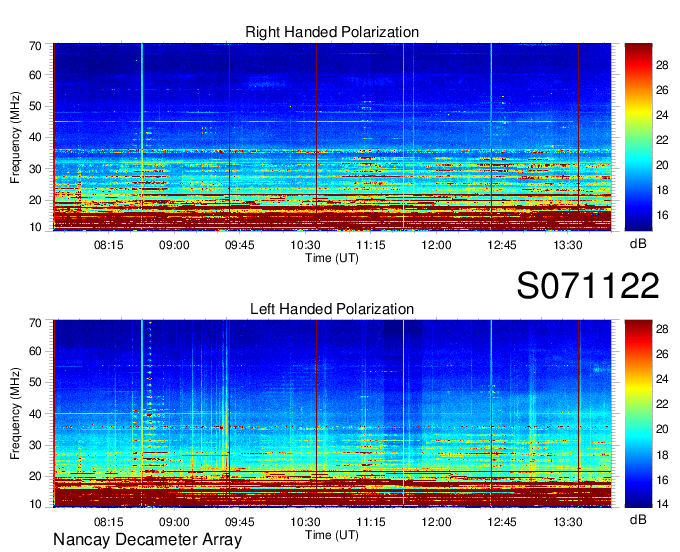The image size is (680, 552).
Task: Click the 60 MHz tick on the Left Handed plot
Action: pyautogui.click(x=35, y=351)
